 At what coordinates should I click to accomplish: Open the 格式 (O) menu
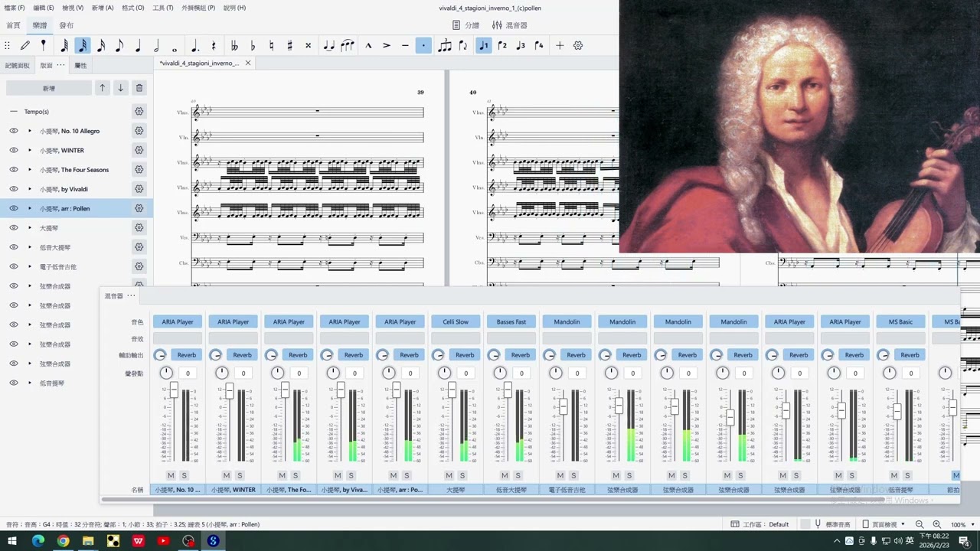click(133, 8)
